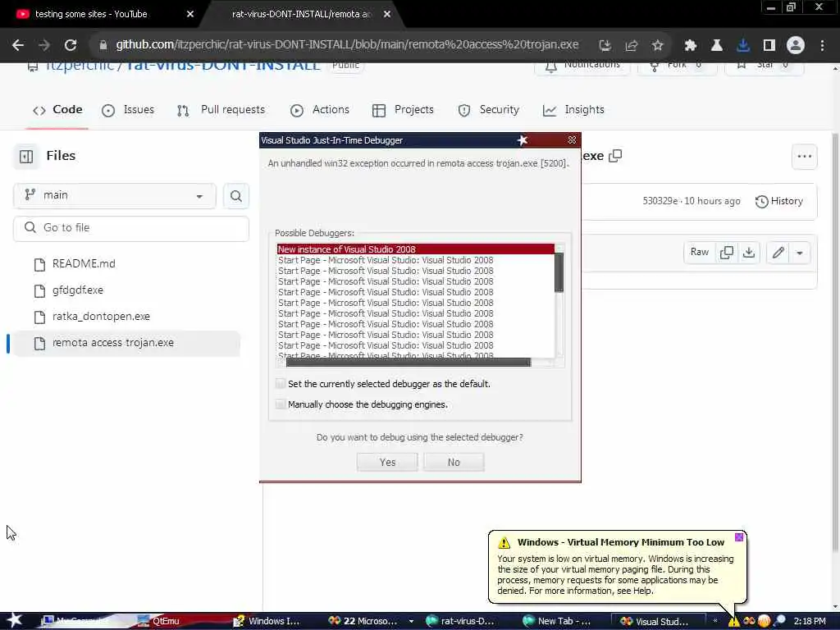This screenshot has width=840, height=630.
Task: Click the browser address bar URL
Action: 347,45
